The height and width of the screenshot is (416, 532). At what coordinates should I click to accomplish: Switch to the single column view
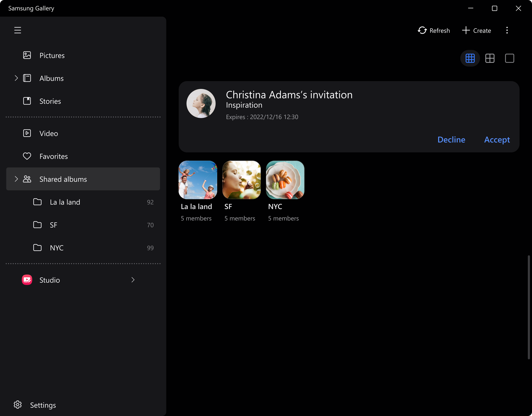510,58
